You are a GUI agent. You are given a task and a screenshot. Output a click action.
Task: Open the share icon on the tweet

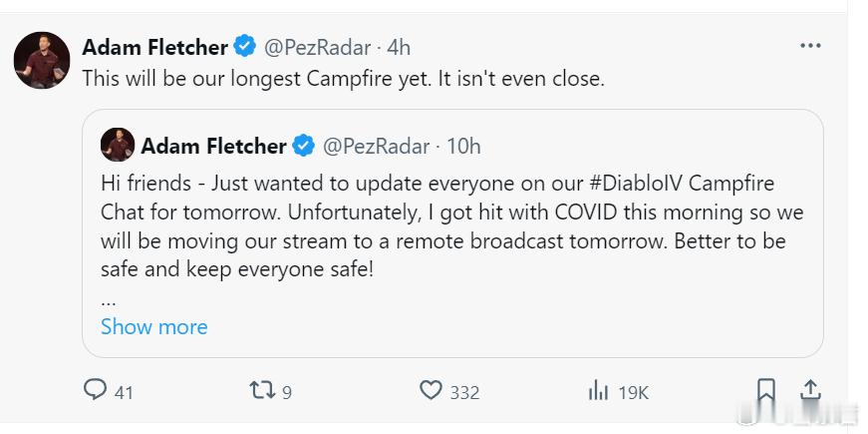810,390
